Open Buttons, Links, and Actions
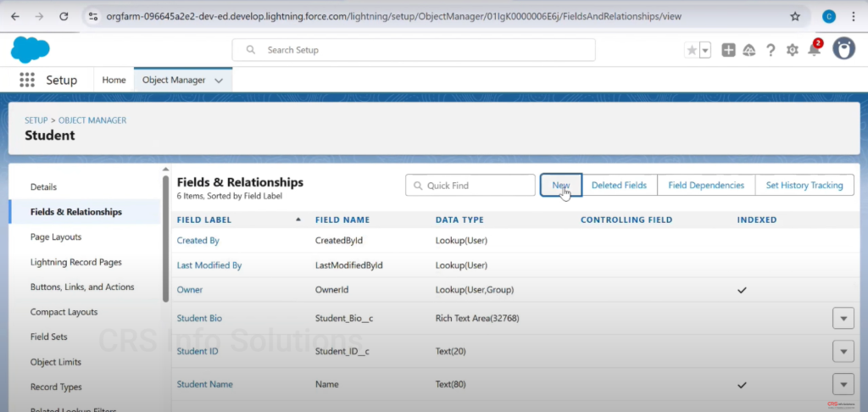The image size is (868, 412). pyautogui.click(x=82, y=287)
